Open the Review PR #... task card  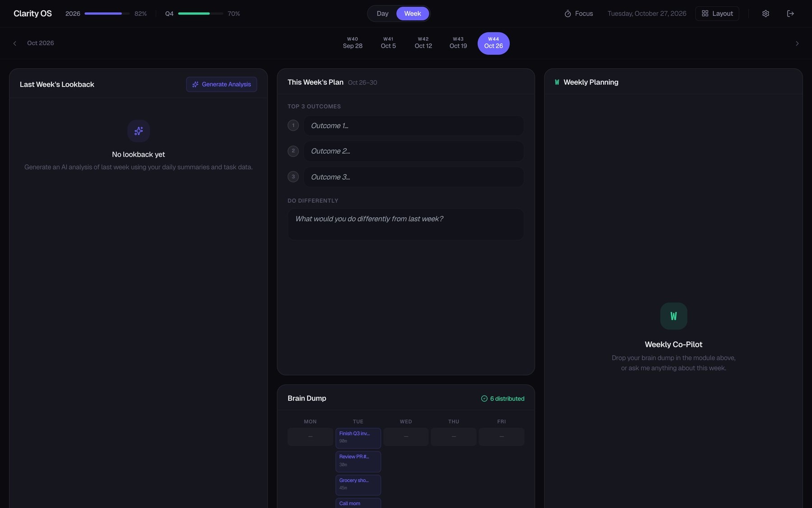[358, 461]
